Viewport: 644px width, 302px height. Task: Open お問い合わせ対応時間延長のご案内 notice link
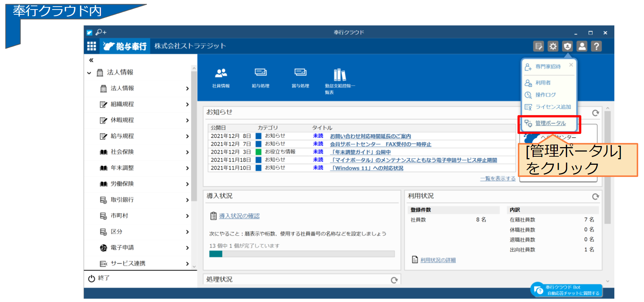pyautogui.click(x=370, y=136)
